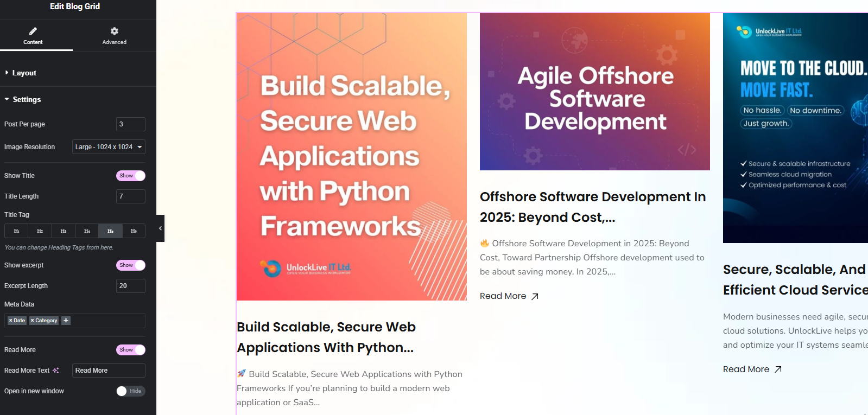868x415 pixels.
Task: Enable Open in new window
Action: click(130, 391)
